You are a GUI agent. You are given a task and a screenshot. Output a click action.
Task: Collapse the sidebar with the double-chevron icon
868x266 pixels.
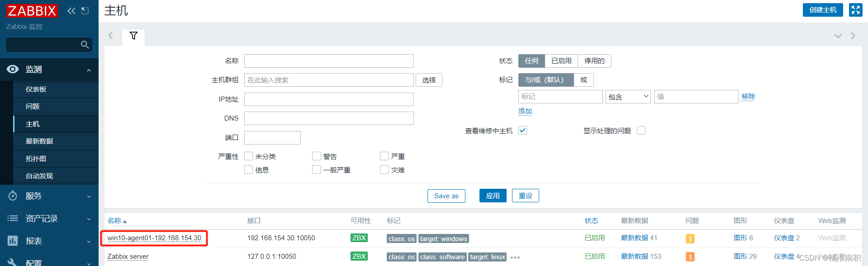tap(71, 11)
